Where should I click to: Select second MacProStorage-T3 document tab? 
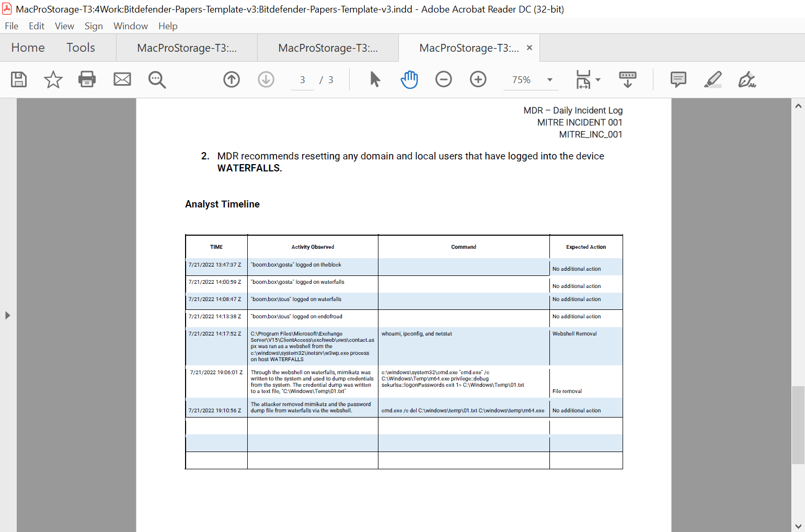(x=328, y=48)
